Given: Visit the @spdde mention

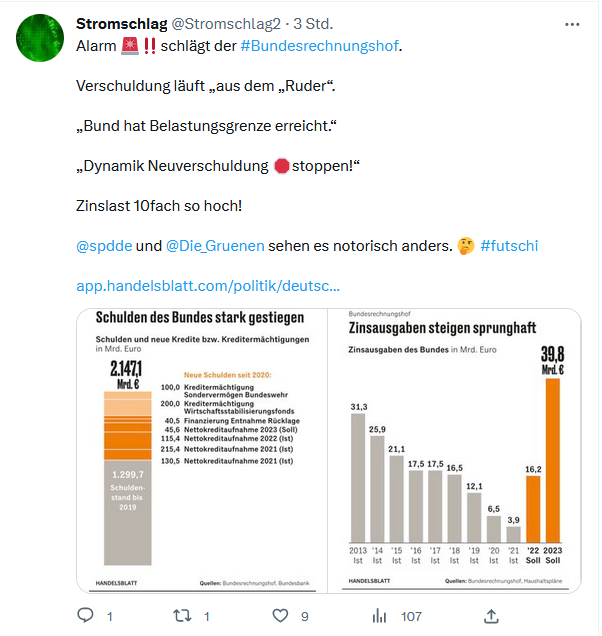Looking at the screenshot, I should pyautogui.click(x=104, y=246).
